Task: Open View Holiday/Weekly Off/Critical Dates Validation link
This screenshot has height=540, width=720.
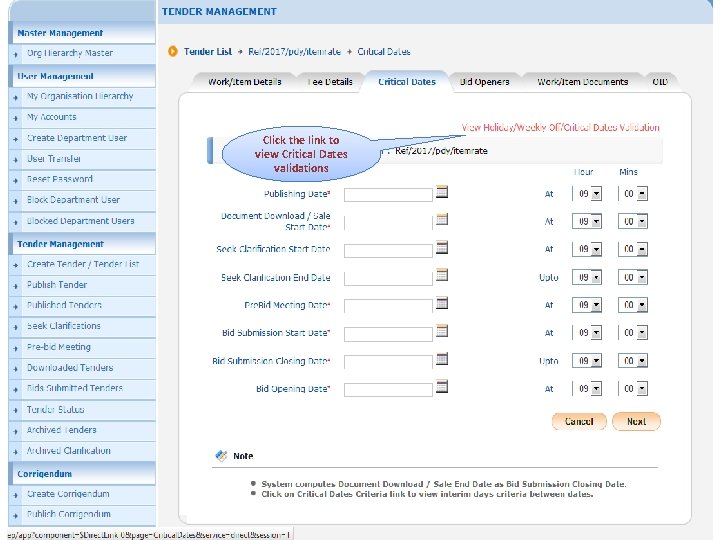Action: pyautogui.click(x=560, y=127)
